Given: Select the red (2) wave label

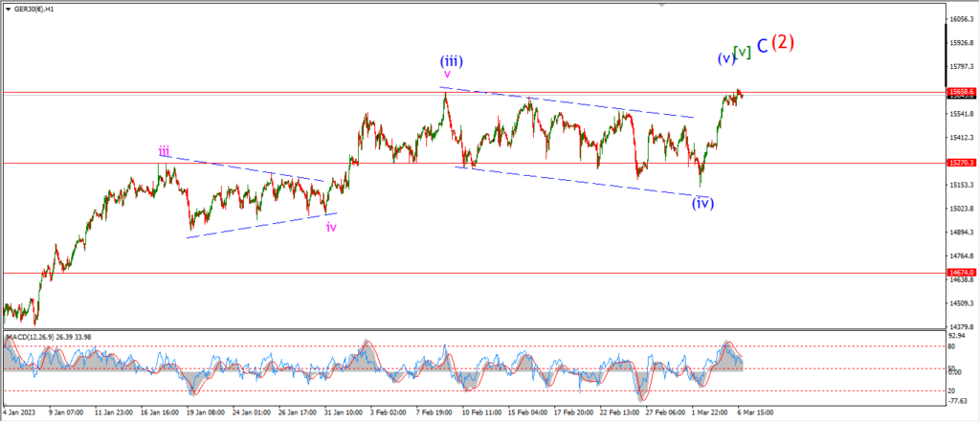Looking at the screenshot, I should 783,42.
